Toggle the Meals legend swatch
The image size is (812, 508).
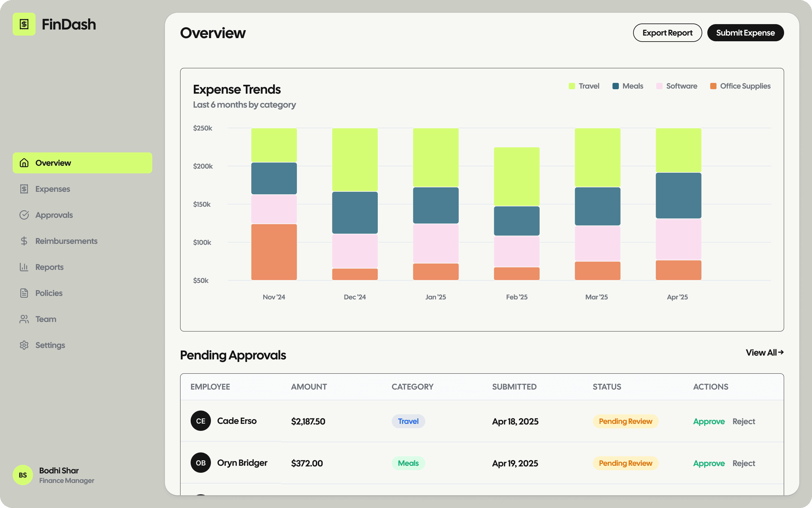coord(615,86)
